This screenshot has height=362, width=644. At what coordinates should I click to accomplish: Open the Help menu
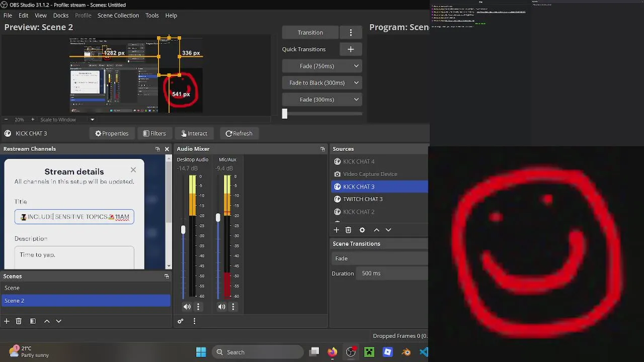pyautogui.click(x=171, y=16)
